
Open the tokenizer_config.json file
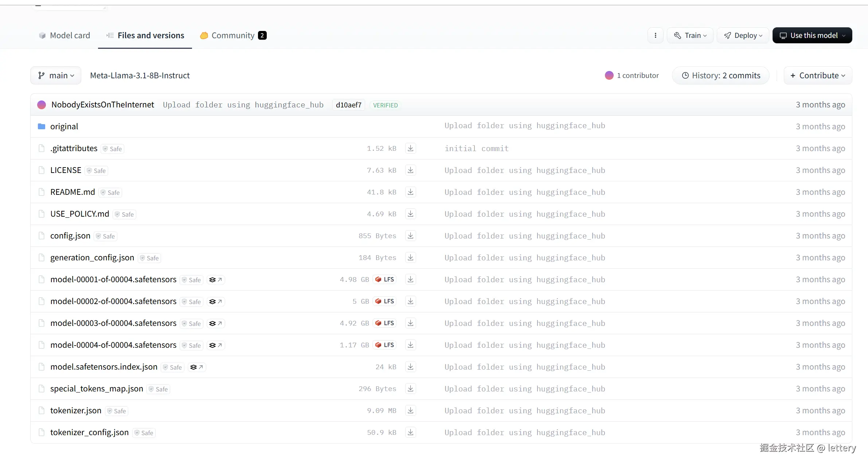pos(89,432)
